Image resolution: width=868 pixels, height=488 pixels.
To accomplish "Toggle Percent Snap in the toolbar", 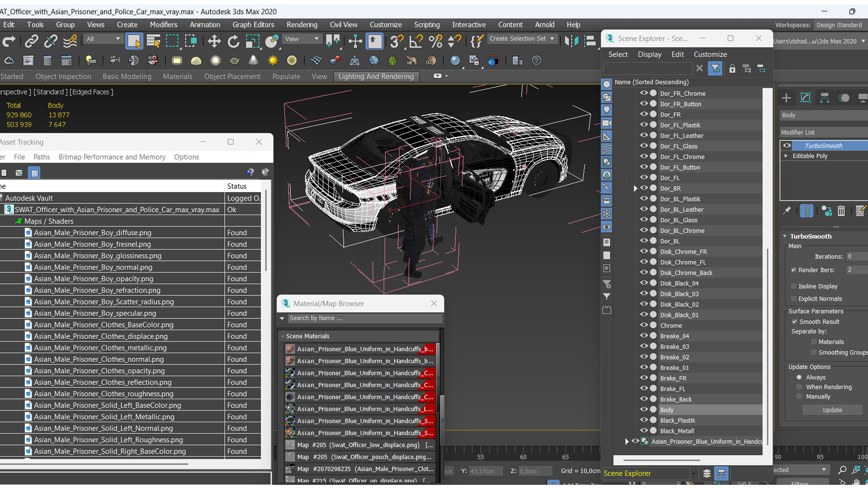I will coord(435,41).
